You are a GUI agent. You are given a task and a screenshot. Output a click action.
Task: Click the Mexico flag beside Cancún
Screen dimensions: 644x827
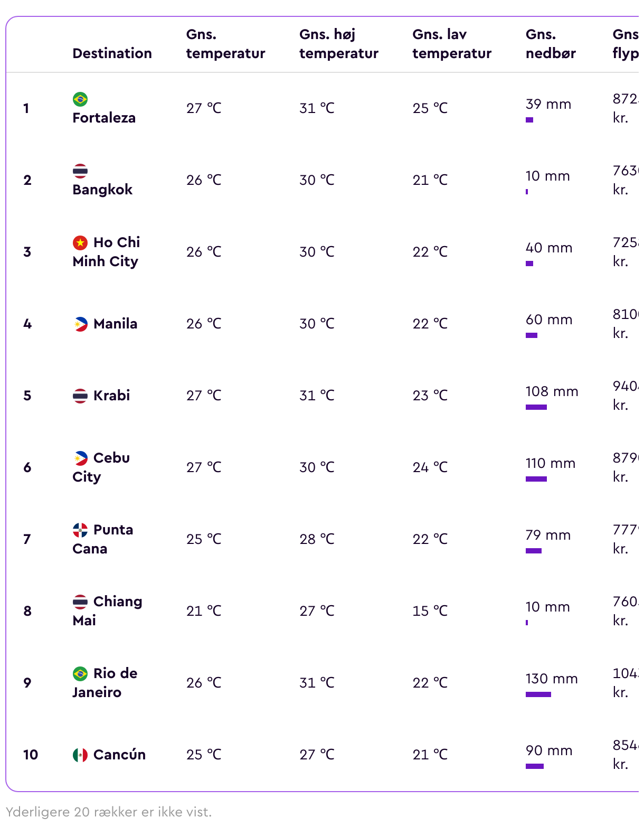click(80, 755)
